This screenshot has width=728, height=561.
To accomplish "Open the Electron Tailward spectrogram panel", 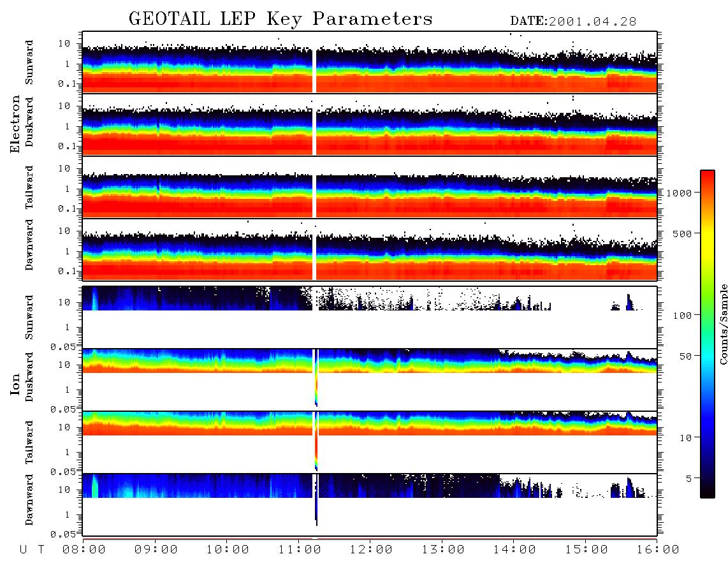I will tap(370, 187).
